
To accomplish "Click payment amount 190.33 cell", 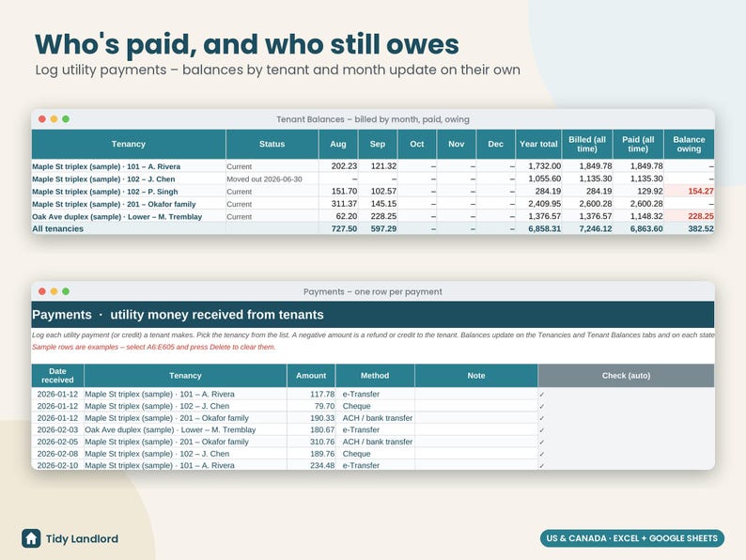I will coord(311,418).
